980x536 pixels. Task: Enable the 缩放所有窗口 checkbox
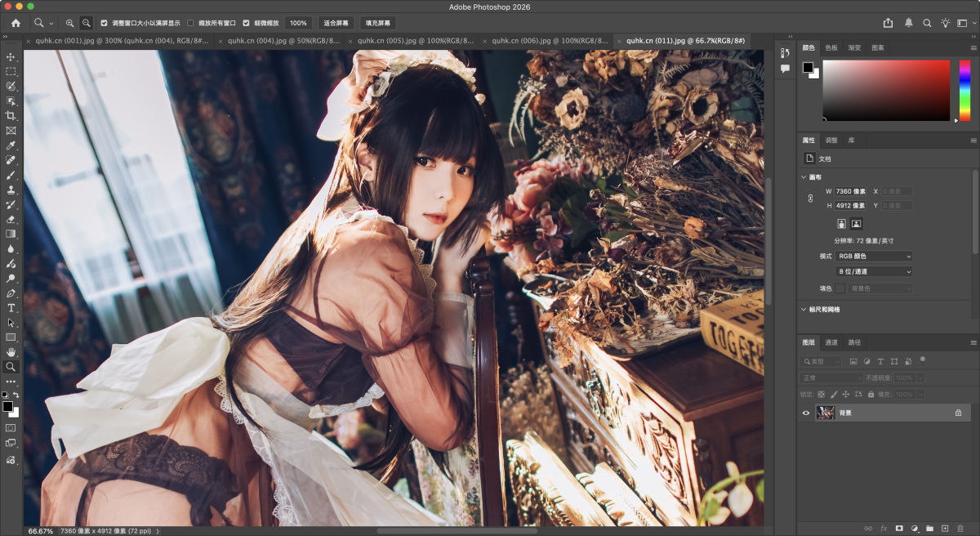coord(191,23)
